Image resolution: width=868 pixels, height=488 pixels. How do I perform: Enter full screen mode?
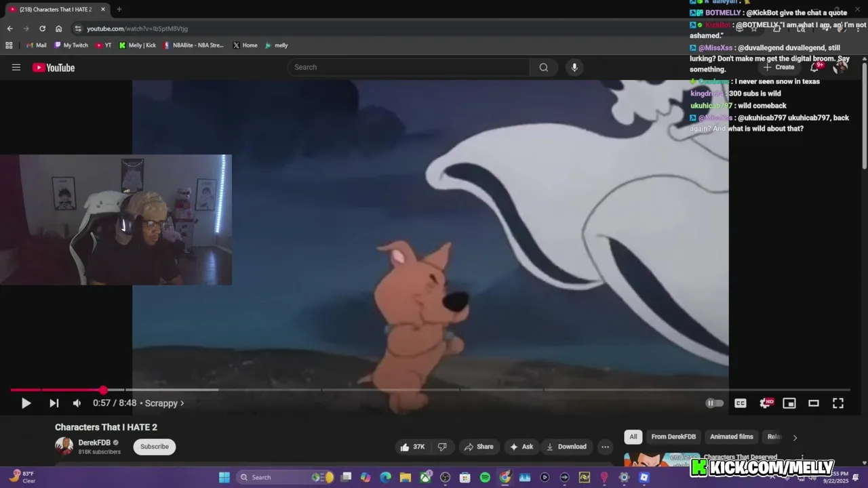[838, 403]
